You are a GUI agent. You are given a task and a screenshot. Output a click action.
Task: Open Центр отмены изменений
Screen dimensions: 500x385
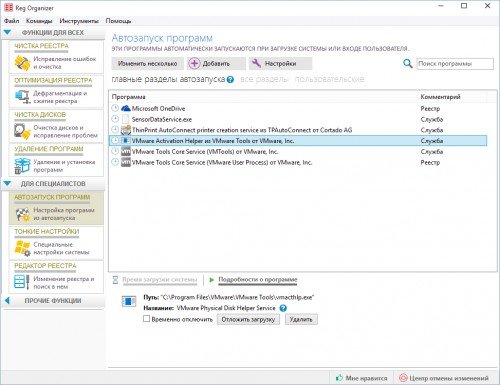pos(444,378)
